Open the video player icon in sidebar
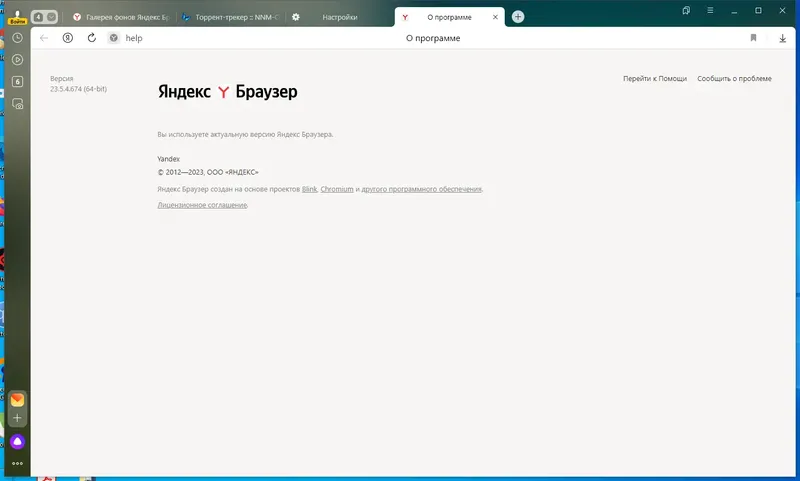 (17, 60)
